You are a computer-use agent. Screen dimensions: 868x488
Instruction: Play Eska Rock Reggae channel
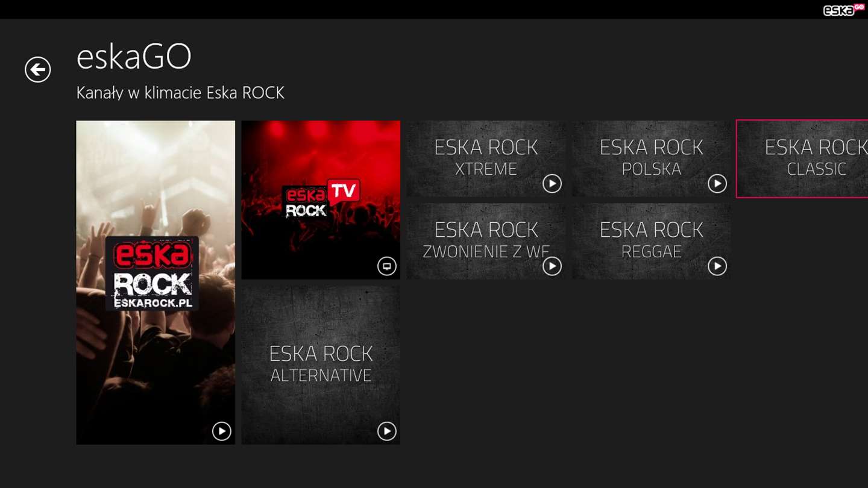(x=717, y=266)
